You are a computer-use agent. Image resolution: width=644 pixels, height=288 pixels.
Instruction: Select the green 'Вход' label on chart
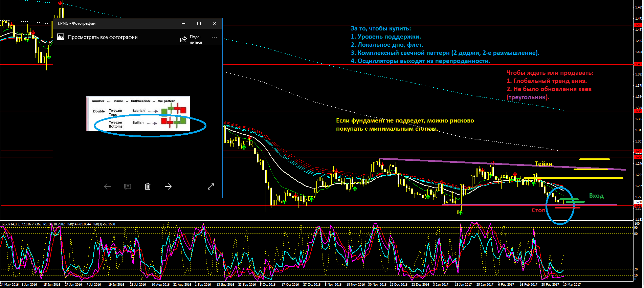point(596,196)
